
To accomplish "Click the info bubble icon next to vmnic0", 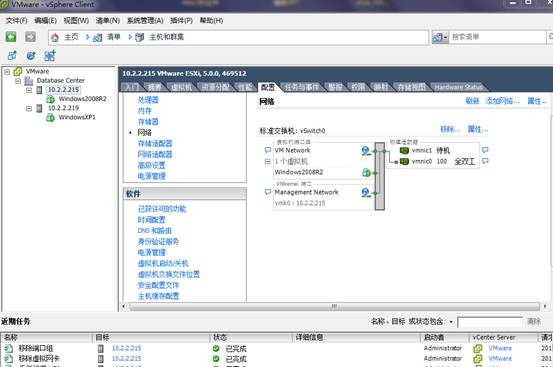I will 485,161.
